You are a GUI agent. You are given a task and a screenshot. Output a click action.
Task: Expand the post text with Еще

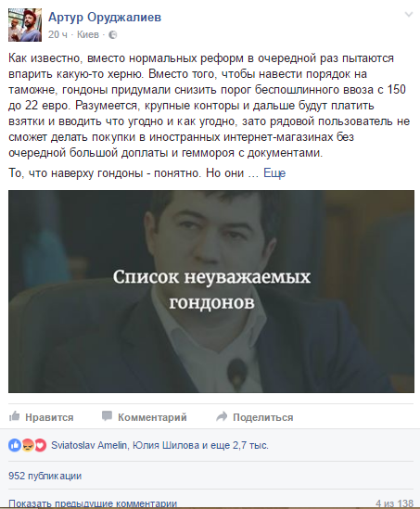coord(274,173)
